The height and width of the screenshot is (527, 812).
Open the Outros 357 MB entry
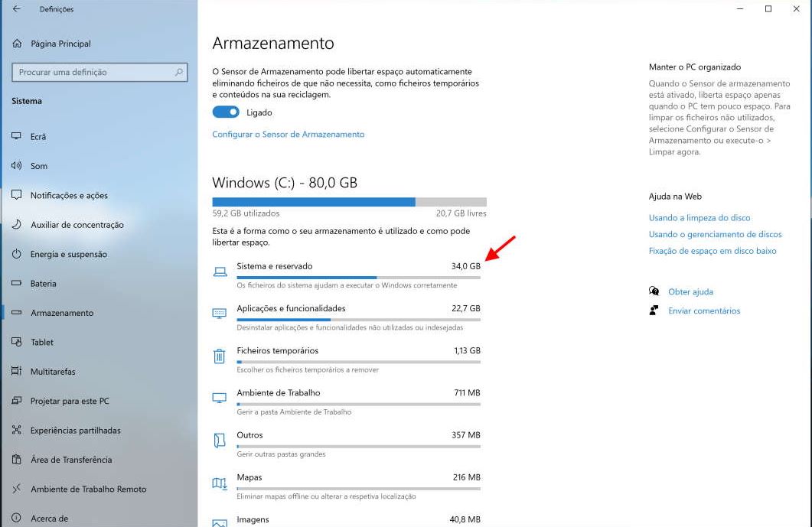tap(347, 444)
